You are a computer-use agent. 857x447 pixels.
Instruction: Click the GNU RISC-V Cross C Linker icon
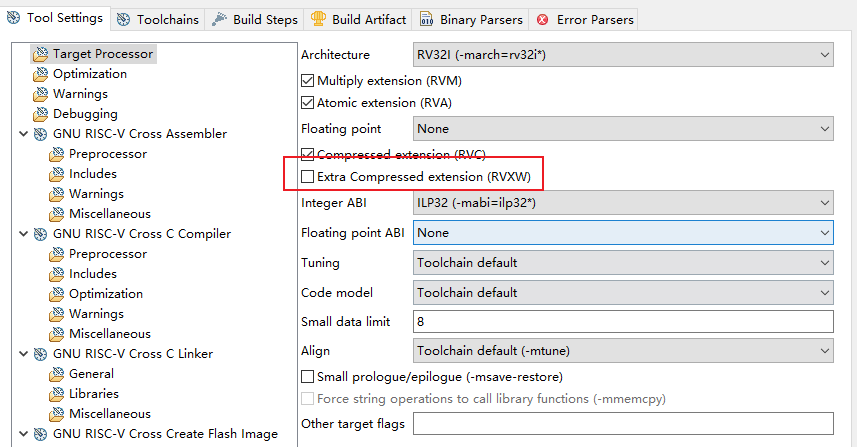[x=40, y=354]
